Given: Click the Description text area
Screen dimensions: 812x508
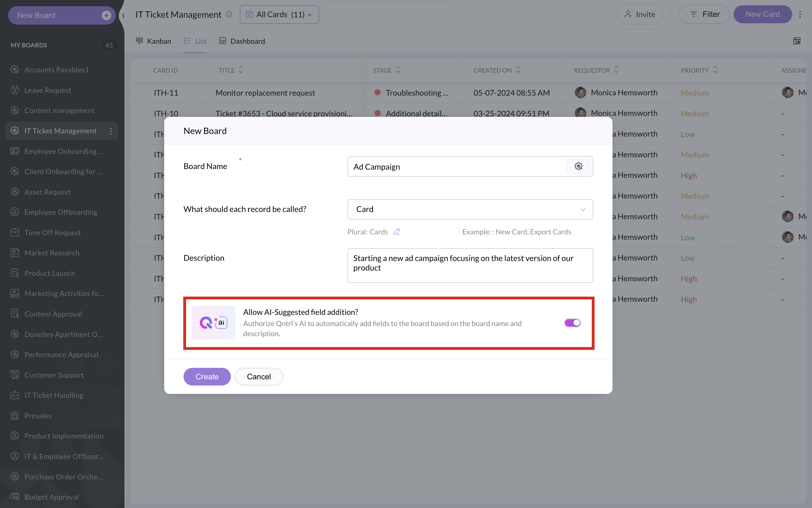Looking at the screenshot, I should 470,265.
